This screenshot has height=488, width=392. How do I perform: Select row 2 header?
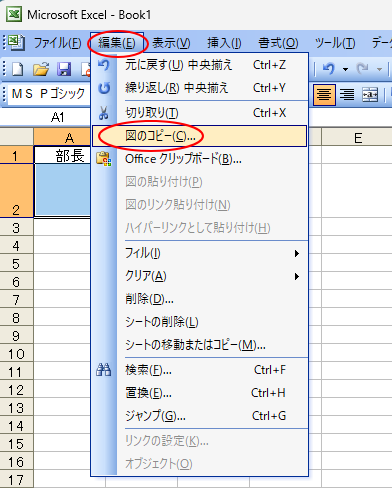point(16,190)
